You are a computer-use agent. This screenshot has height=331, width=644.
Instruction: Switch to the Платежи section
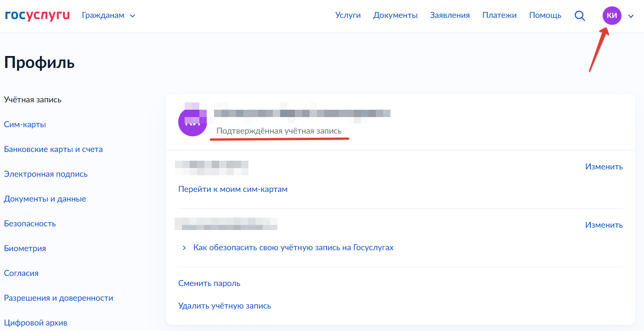tap(499, 15)
